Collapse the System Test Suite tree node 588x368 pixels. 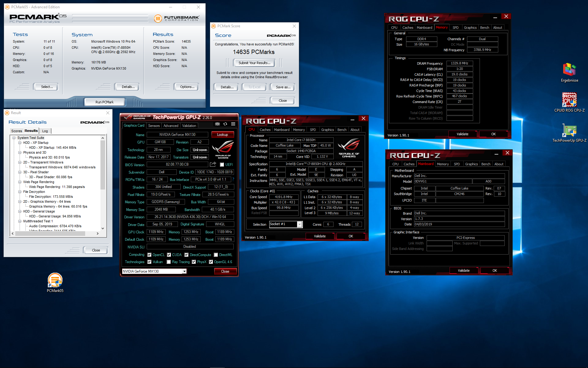coord(14,138)
